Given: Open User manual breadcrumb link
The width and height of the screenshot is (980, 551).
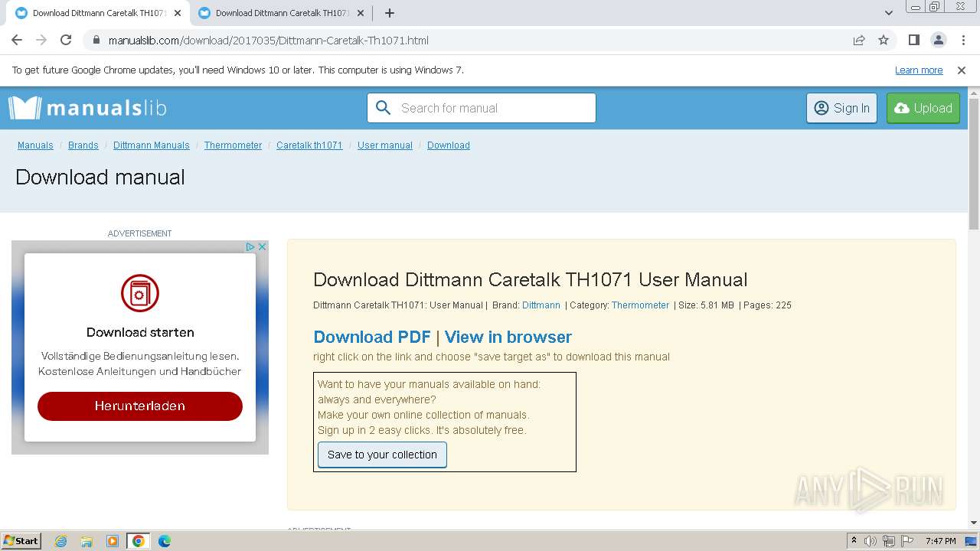Looking at the screenshot, I should 385,145.
